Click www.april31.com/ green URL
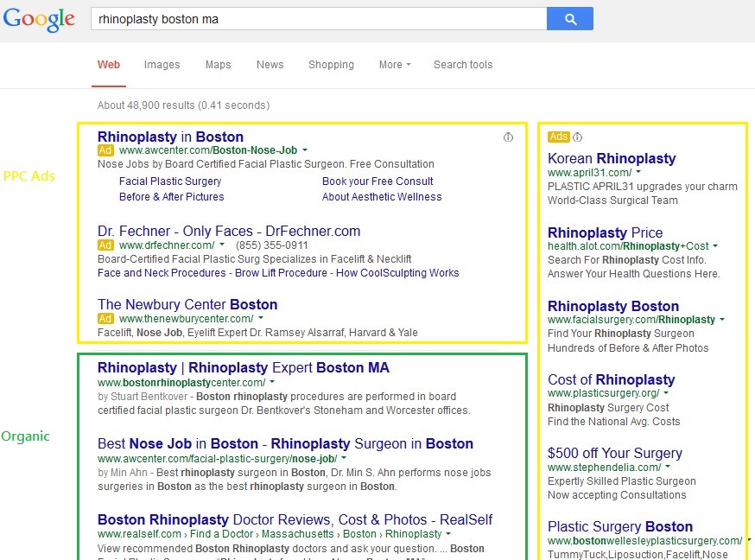Viewport: 755px width, 560px height. pyautogui.click(x=589, y=173)
